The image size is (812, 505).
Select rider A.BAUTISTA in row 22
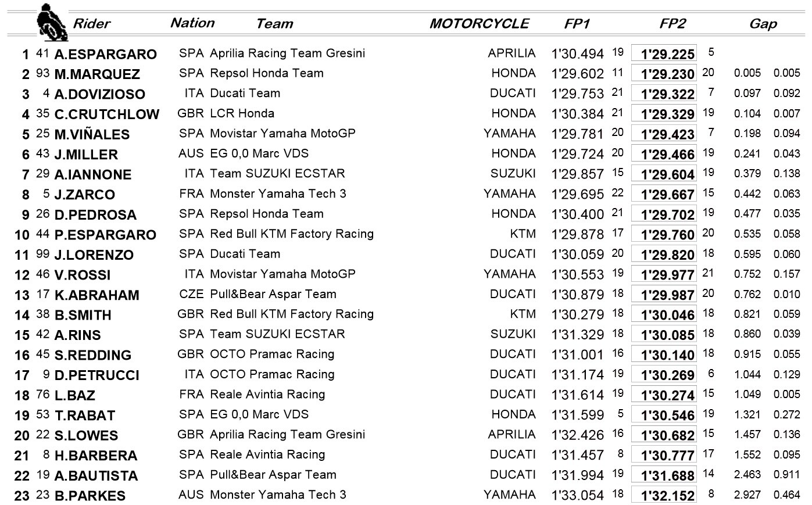point(96,476)
